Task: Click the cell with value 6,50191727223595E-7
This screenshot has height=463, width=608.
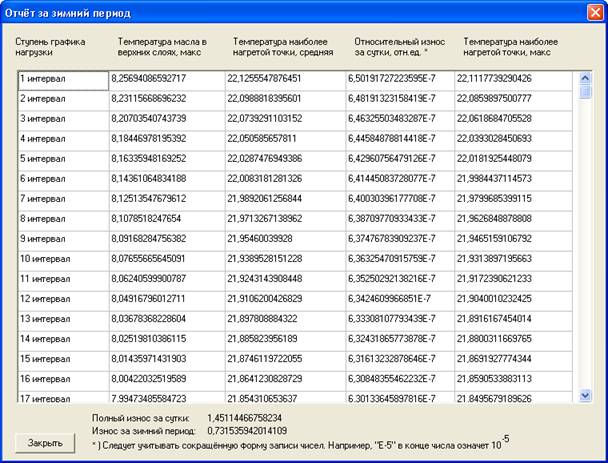Action: coord(398,79)
